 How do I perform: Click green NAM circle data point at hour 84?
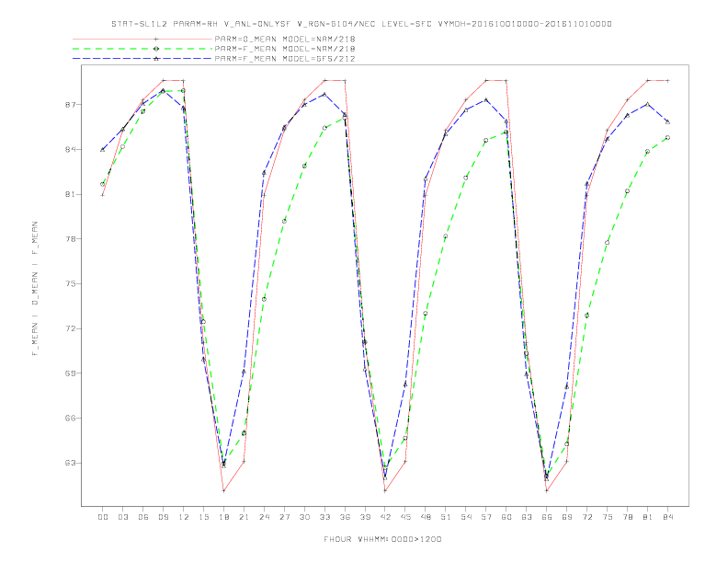[x=668, y=138]
